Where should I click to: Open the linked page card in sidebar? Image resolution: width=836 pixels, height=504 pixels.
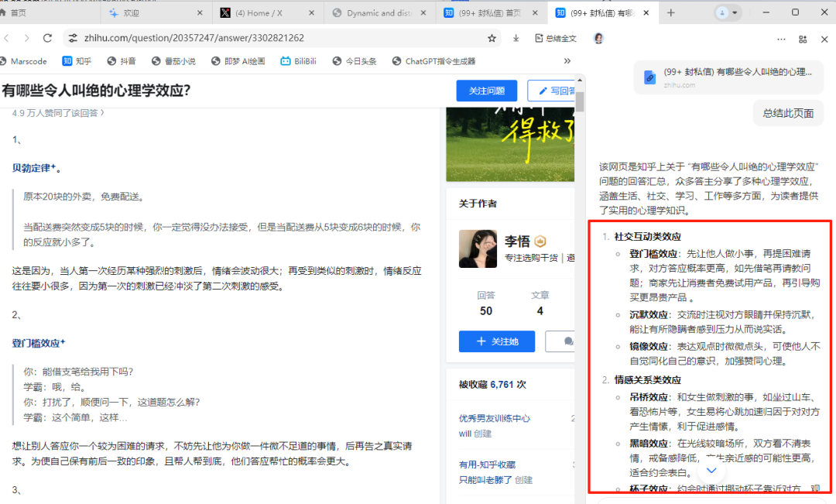coord(728,77)
